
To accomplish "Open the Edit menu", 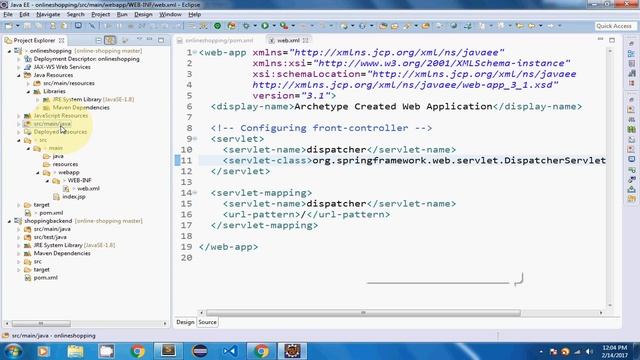I will tap(24, 14).
